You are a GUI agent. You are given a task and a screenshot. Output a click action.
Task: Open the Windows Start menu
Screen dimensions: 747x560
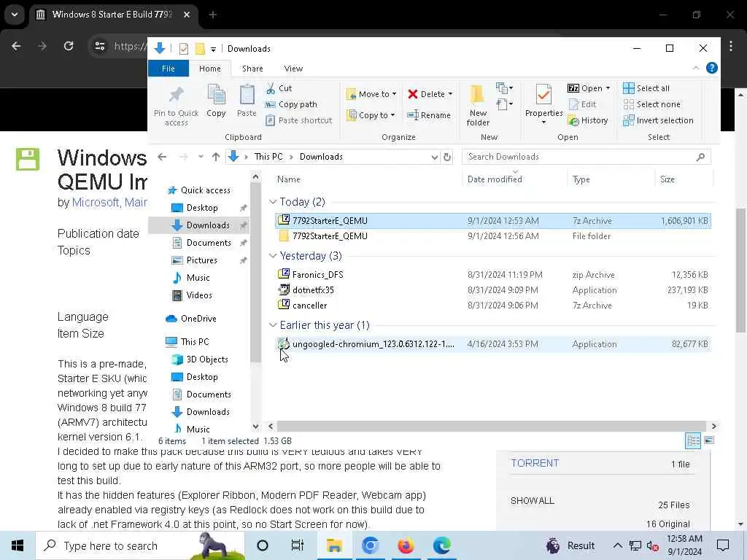(18, 545)
